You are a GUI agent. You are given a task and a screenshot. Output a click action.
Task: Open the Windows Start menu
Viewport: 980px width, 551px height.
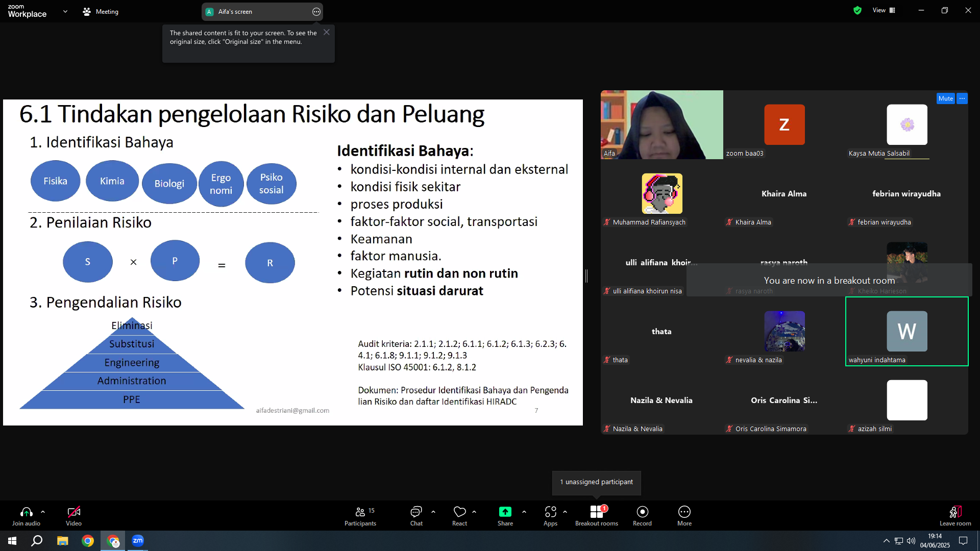tap(12, 541)
